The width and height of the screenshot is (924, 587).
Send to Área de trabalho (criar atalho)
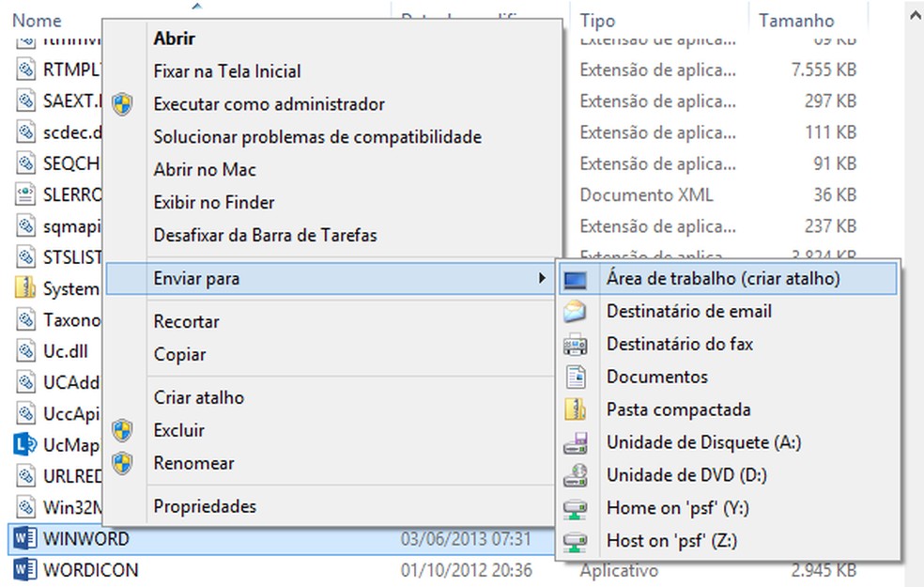(x=728, y=279)
